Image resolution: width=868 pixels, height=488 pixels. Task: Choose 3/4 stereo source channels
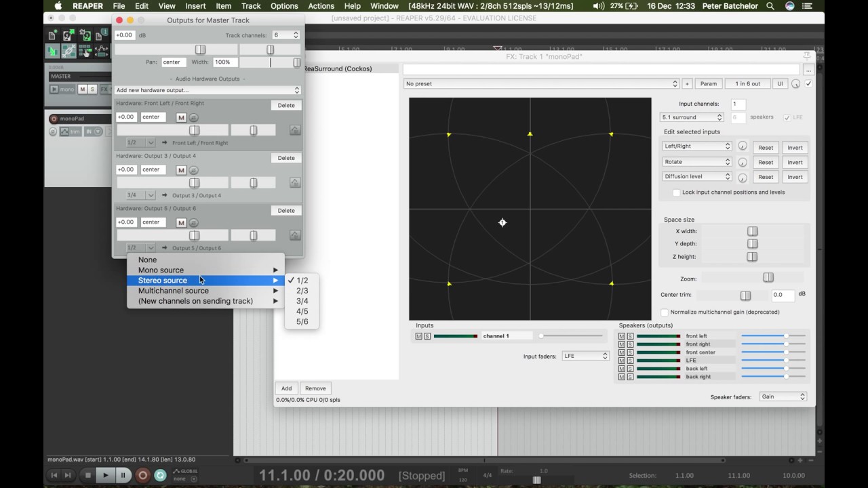point(302,301)
